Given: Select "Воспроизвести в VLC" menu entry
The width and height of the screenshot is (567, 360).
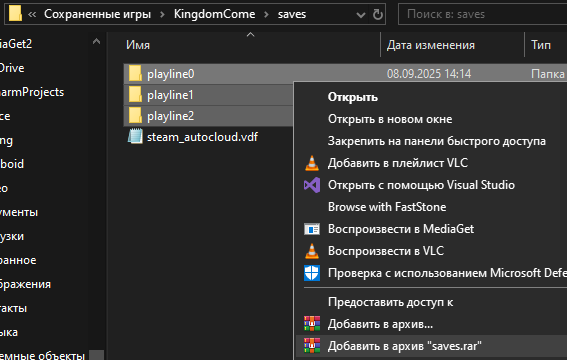Looking at the screenshot, I should pyautogui.click(x=385, y=251).
